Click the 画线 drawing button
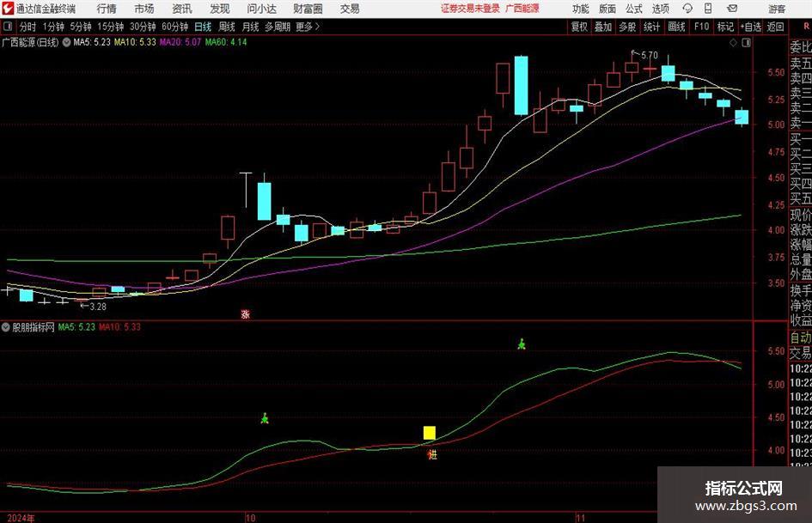The image size is (812, 523). tap(676, 27)
